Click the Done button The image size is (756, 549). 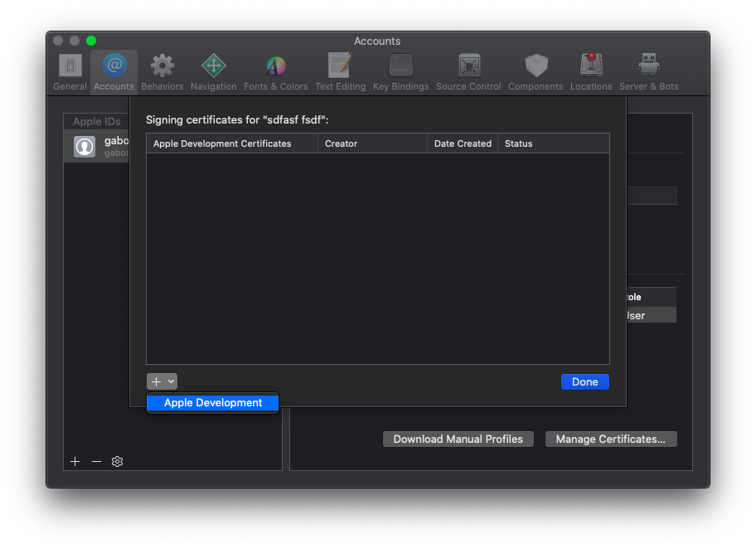coord(585,381)
